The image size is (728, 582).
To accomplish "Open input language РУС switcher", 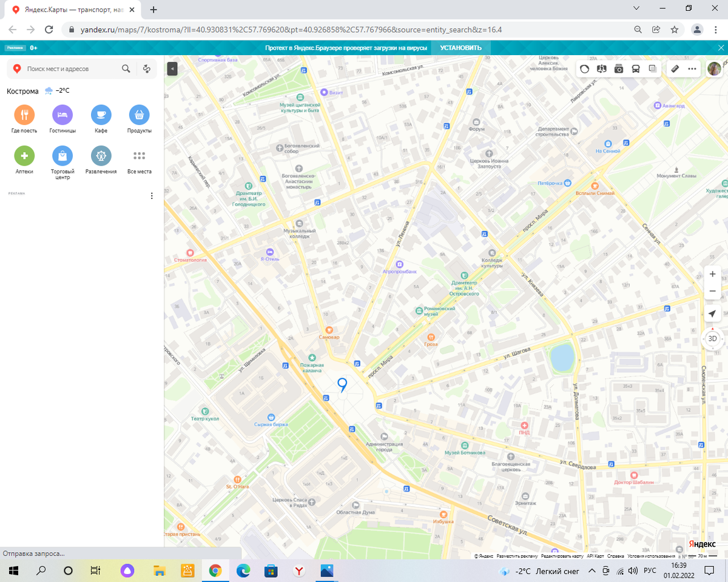I will click(650, 570).
